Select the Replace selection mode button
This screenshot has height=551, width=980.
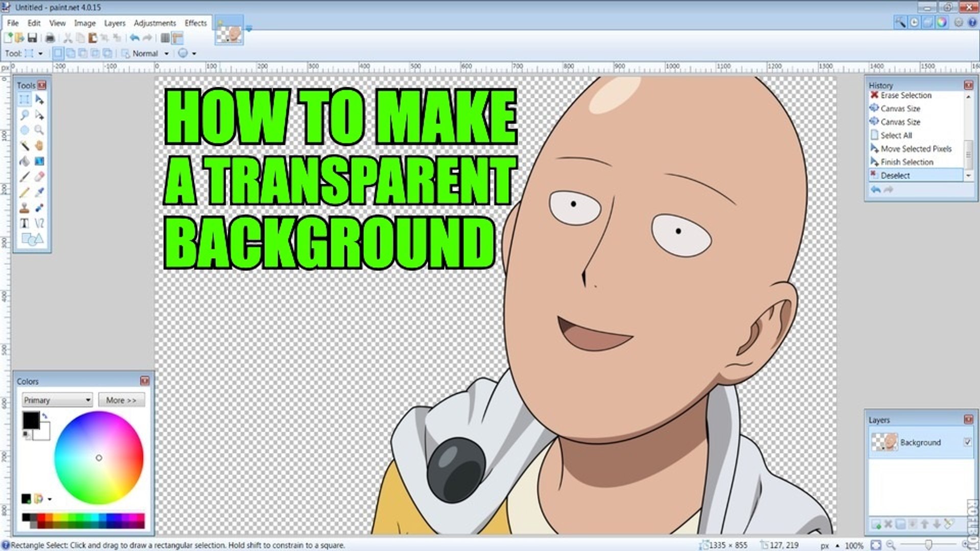59,53
